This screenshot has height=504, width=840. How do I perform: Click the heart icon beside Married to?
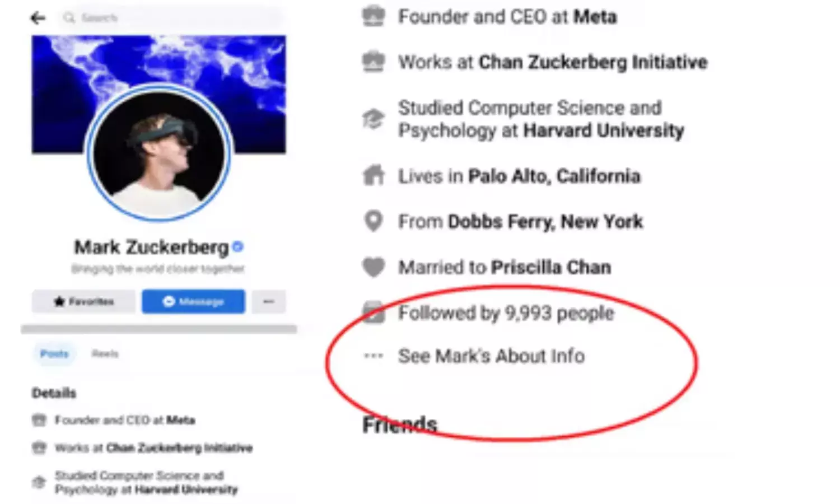(x=374, y=267)
